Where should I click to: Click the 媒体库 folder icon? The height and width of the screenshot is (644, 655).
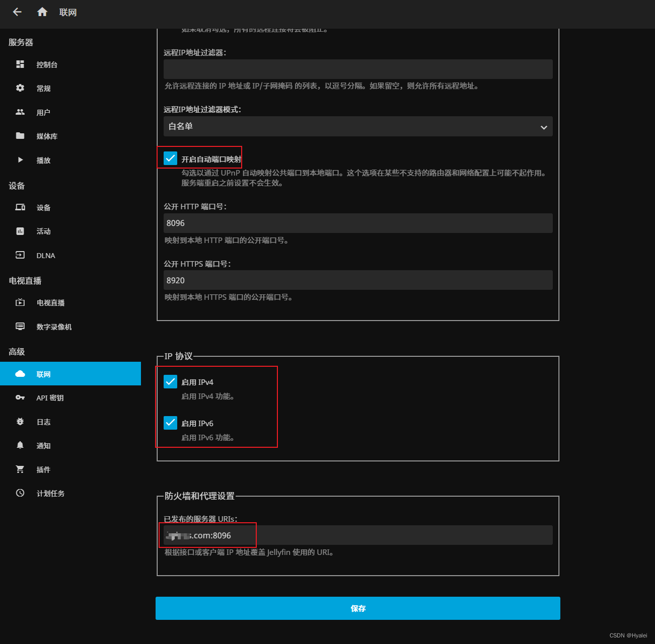point(20,136)
